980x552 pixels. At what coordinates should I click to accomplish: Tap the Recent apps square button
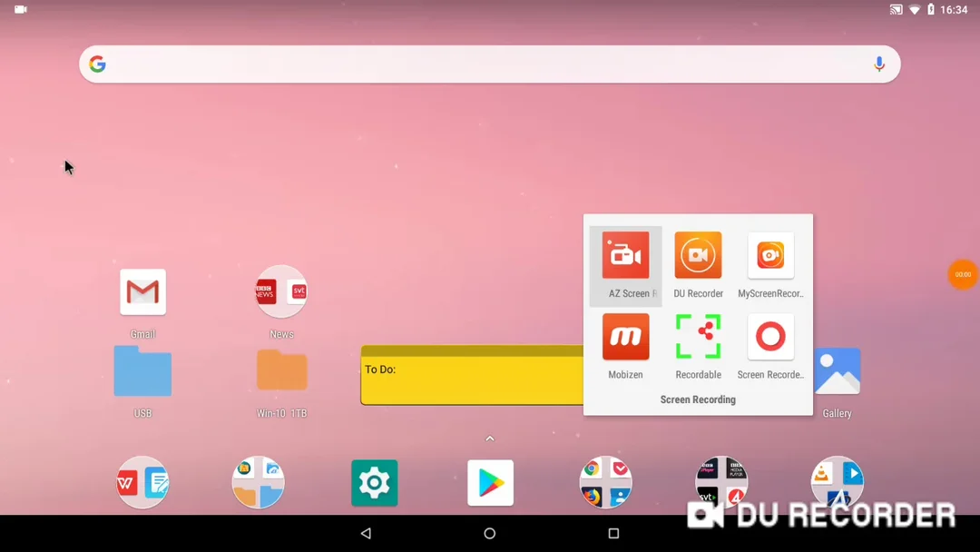click(613, 533)
